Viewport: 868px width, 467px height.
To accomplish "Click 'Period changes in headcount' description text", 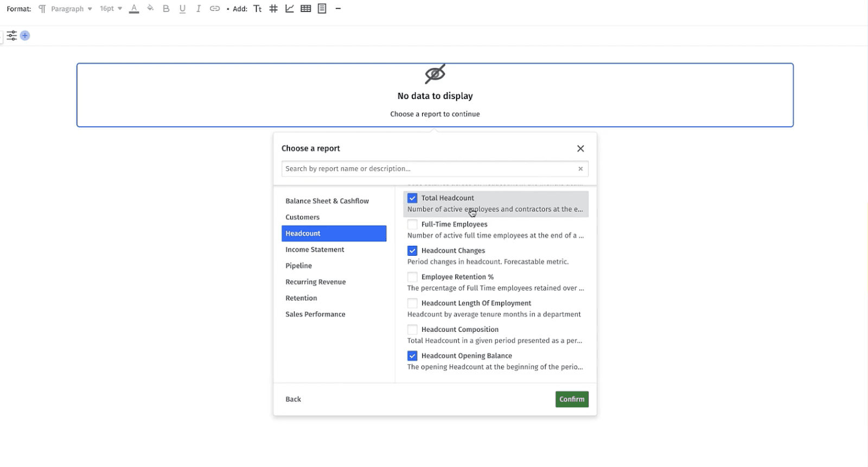I will tap(488, 262).
